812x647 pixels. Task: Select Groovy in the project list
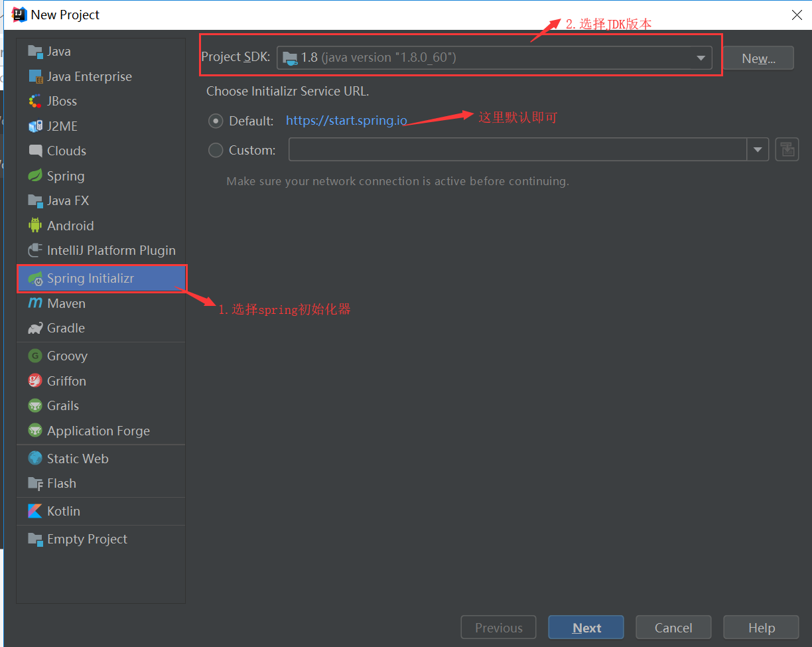pyautogui.click(x=101, y=356)
